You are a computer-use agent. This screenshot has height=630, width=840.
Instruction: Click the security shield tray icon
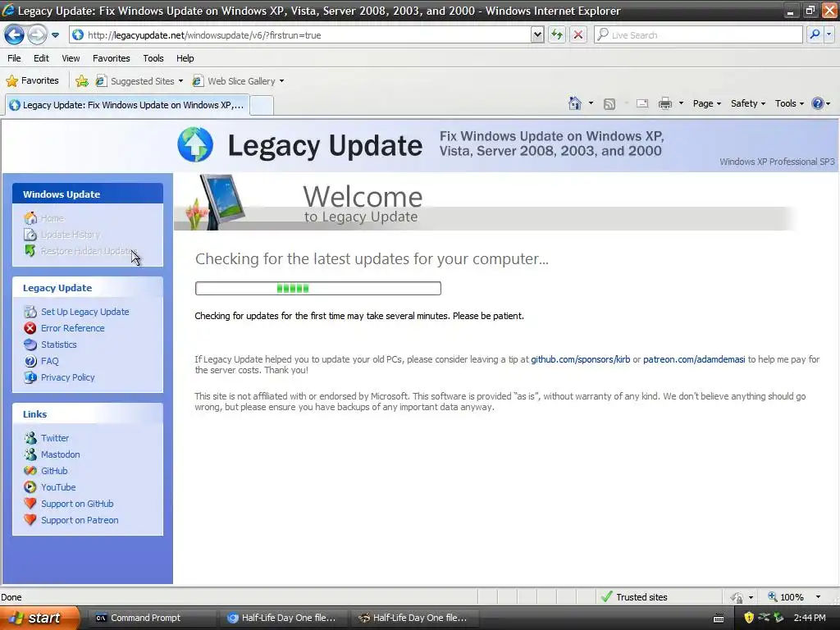(x=749, y=618)
